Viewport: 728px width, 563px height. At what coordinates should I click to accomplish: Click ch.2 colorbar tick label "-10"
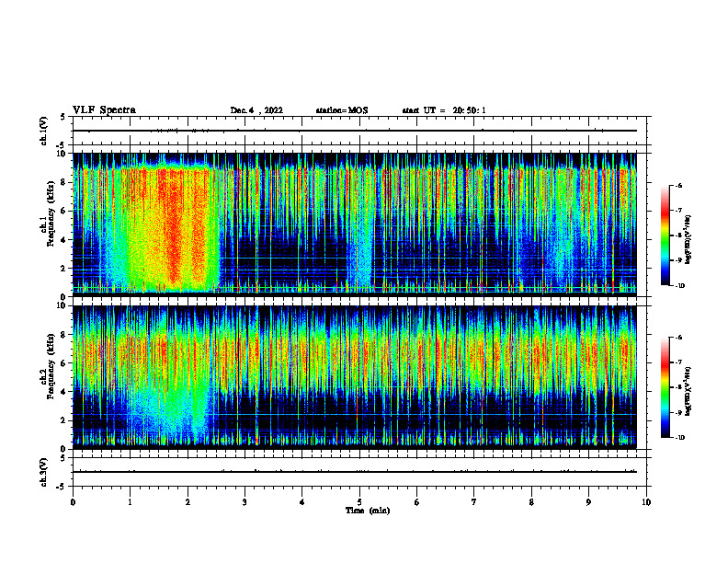pos(679,438)
